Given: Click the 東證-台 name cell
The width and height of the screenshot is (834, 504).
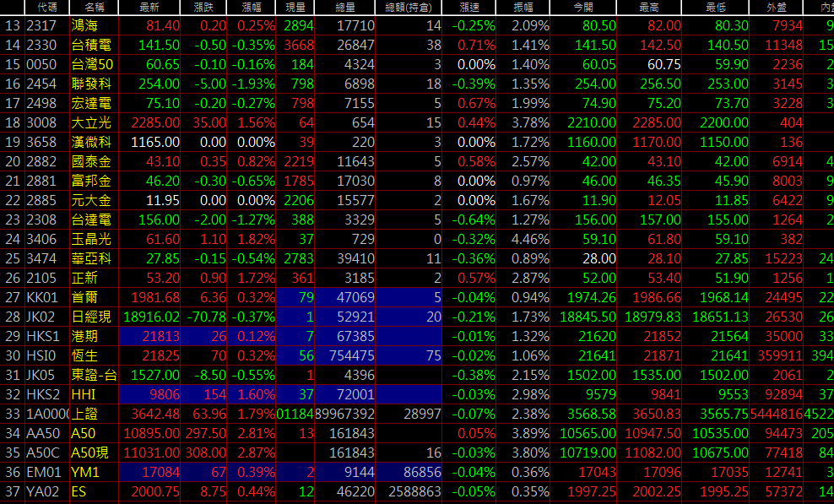Looking at the screenshot, I should [95, 375].
